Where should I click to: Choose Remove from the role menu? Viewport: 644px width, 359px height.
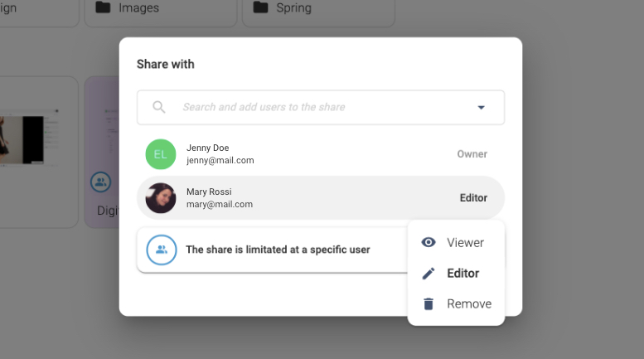(456, 304)
